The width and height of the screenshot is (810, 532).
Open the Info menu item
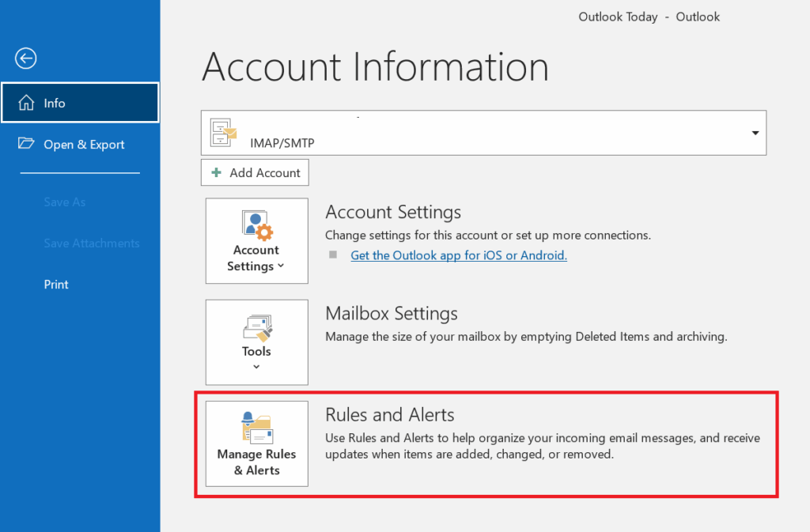pyautogui.click(x=80, y=103)
